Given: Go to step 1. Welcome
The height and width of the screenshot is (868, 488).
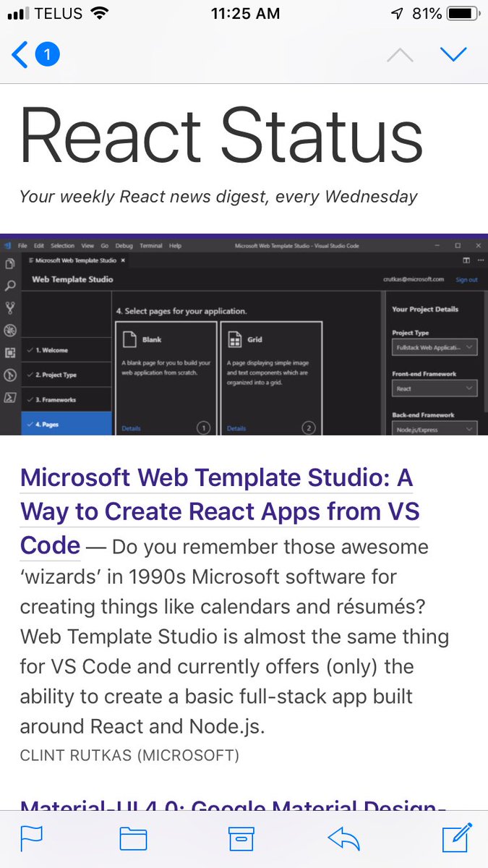Looking at the screenshot, I should [x=67, y=350].
